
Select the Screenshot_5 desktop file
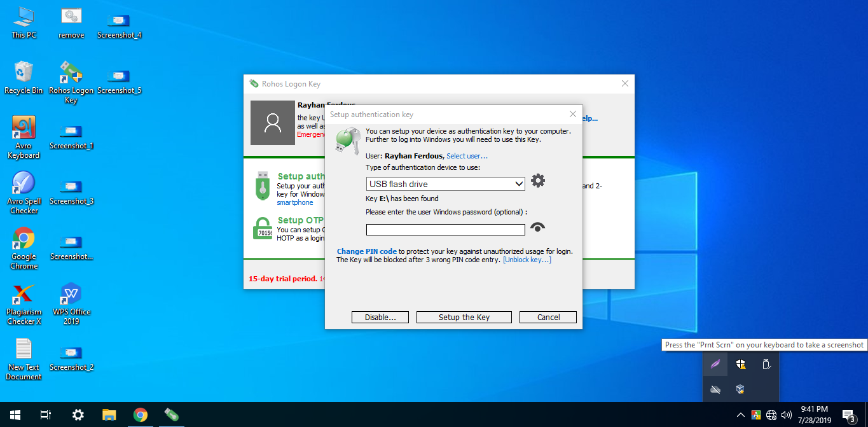(119, 81)
